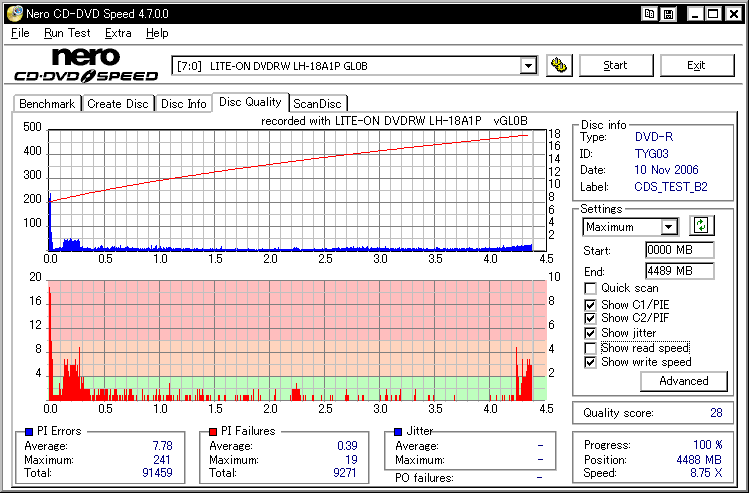This screenshot has width=749, height=493.
Task: Open the Extra menu
Action: point(118,33)
